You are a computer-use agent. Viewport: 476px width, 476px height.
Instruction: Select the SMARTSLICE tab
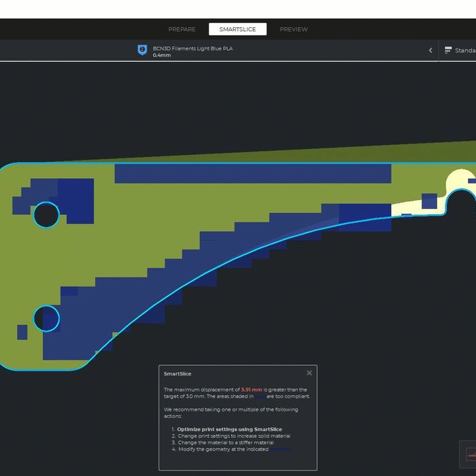[237, 29]
